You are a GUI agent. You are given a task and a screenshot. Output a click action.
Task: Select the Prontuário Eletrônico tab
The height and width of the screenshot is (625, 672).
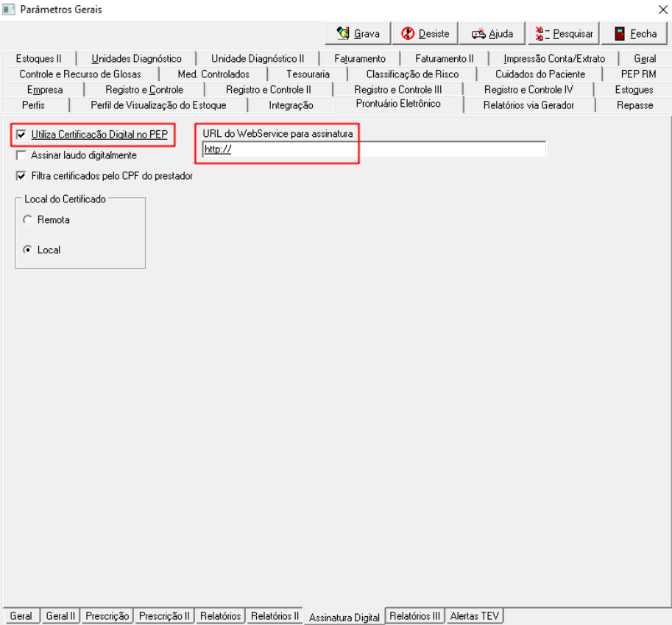(x=398, y=104)
